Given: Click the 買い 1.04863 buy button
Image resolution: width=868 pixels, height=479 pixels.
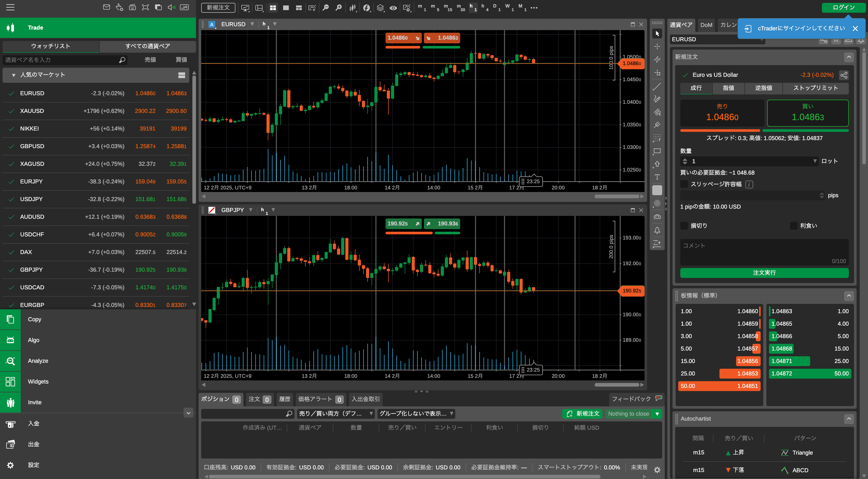Looking at the screenshot, I should (808, 113).
